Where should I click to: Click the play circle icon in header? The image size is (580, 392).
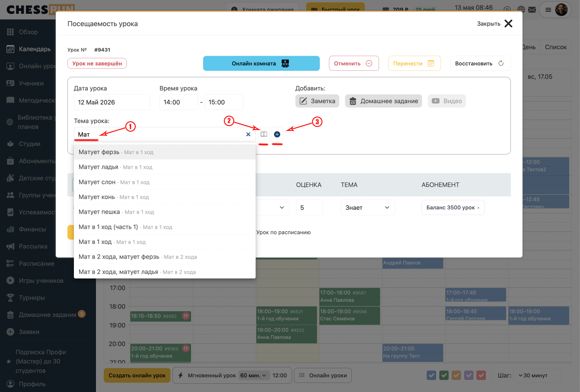point(507,9)
